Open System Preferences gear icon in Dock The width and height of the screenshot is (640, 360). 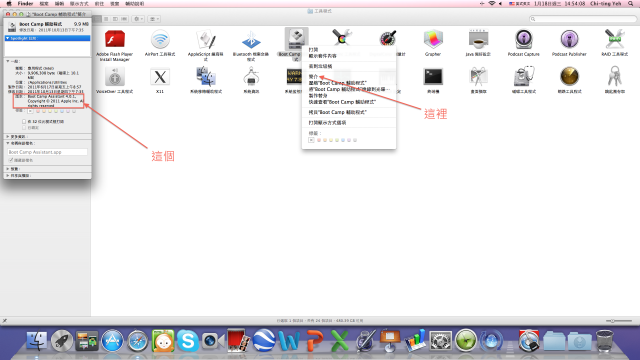coord(440,341)
